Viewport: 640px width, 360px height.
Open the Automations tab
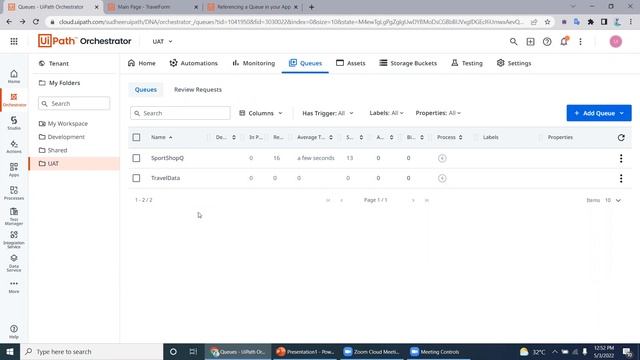(193, 63)
